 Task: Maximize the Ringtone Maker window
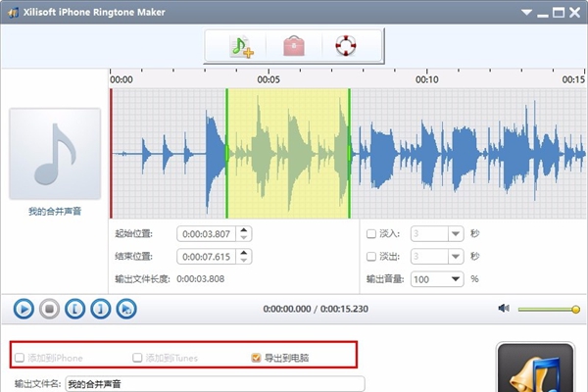coord(559,13)
